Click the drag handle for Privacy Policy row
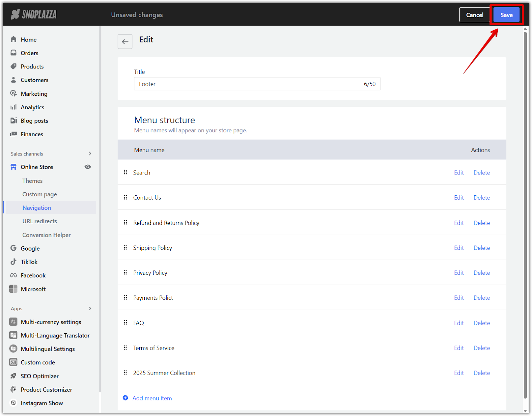 pos(125,272)
